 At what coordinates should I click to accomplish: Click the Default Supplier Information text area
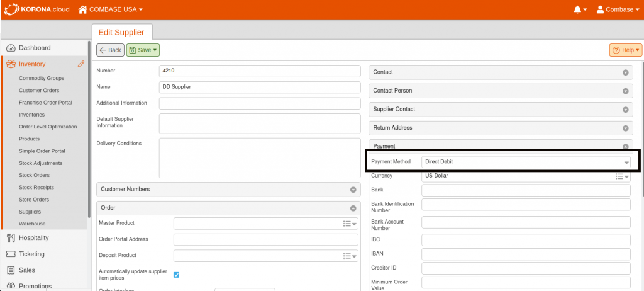coord(260,123)
